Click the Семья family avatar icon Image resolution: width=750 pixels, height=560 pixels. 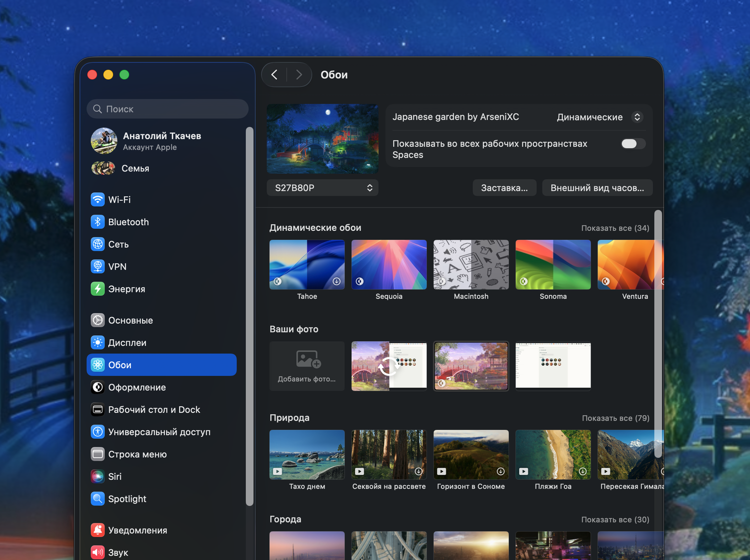click(x=103, y=168)
